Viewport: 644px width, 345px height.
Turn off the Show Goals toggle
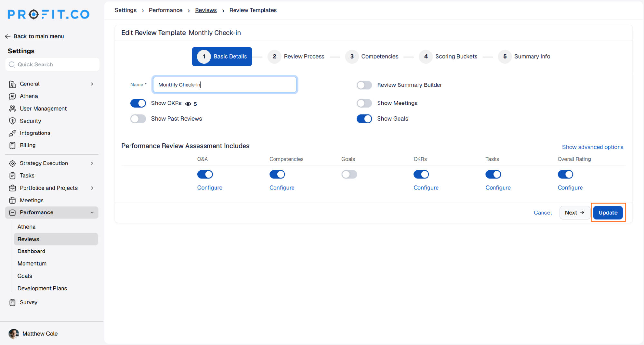coord(364,119)
